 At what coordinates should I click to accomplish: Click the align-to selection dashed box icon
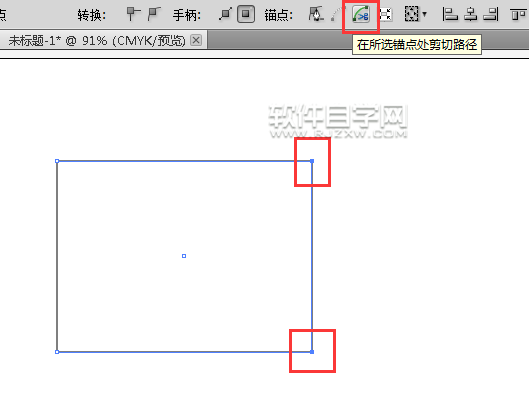pos(412,14)
